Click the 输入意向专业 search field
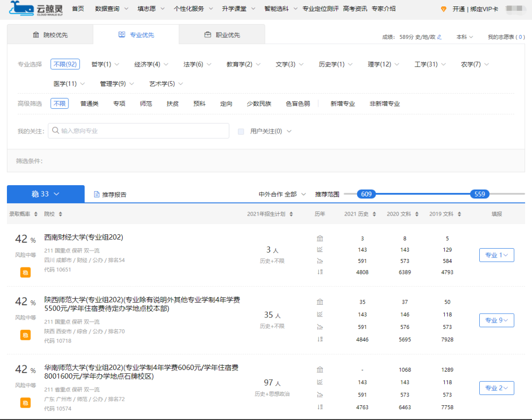The image size is (532, 420). [138, 130]
